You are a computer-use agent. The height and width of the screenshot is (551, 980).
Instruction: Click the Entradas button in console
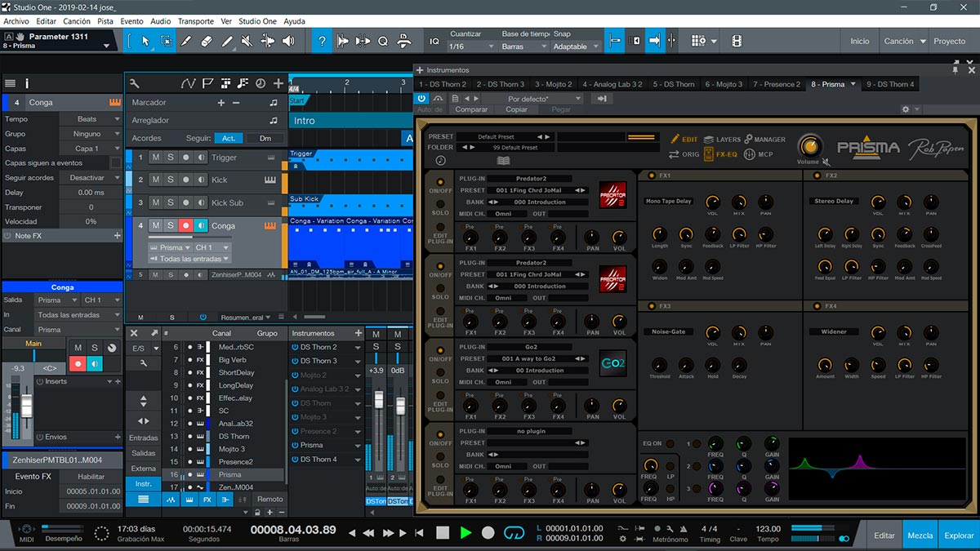pyautogui.click(x=143, y=438)
